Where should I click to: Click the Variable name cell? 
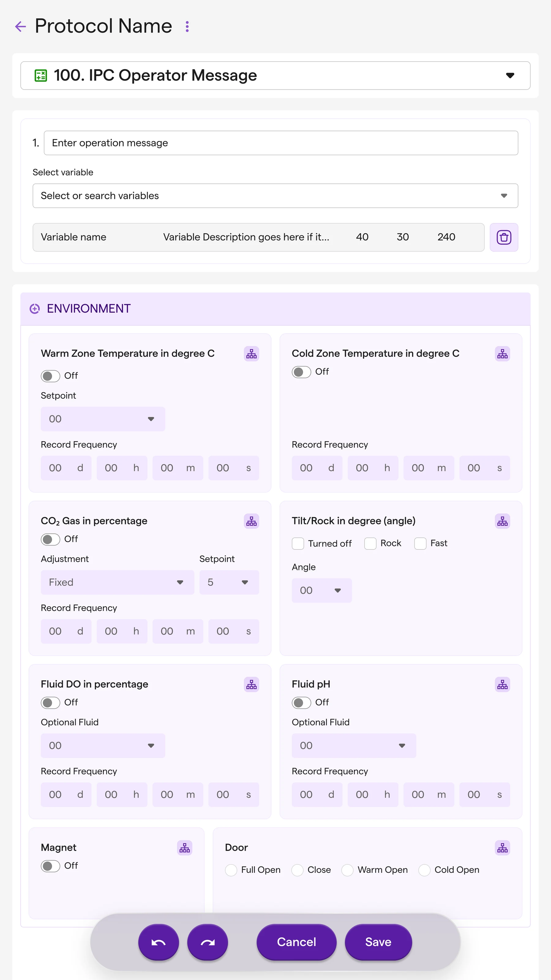(73, 237)
